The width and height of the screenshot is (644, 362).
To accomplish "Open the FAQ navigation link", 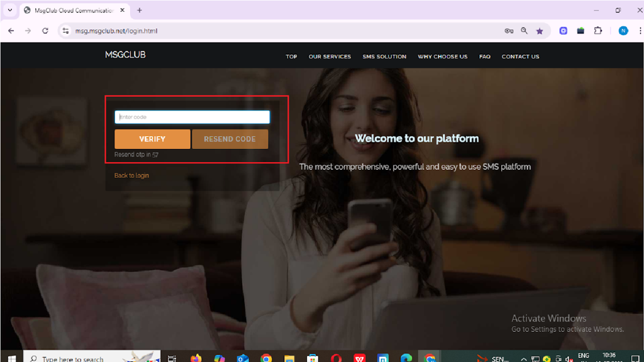I will (x=484, y=57).
